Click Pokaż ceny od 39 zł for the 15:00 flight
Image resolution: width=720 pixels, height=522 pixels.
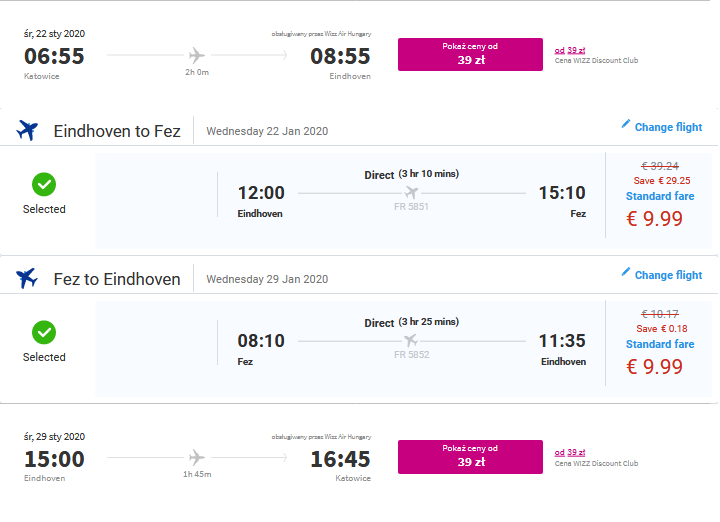[x=470, y=457]
